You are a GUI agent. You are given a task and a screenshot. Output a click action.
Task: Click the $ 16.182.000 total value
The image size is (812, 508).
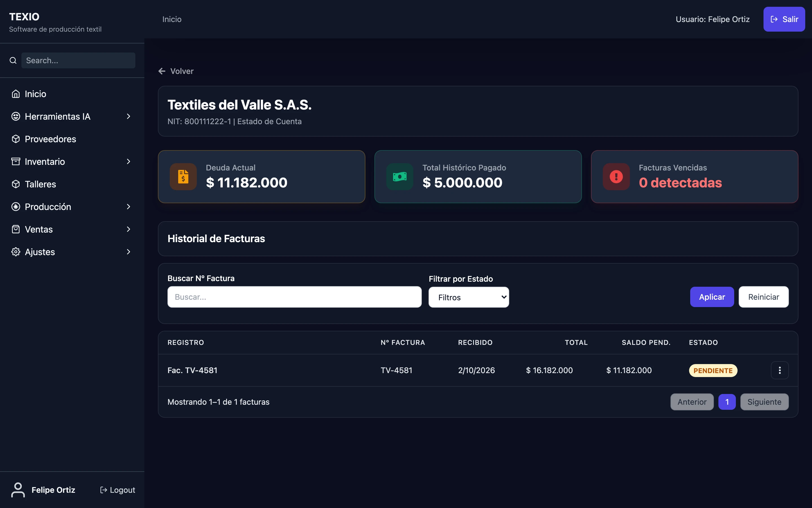(x=549, y=370)
